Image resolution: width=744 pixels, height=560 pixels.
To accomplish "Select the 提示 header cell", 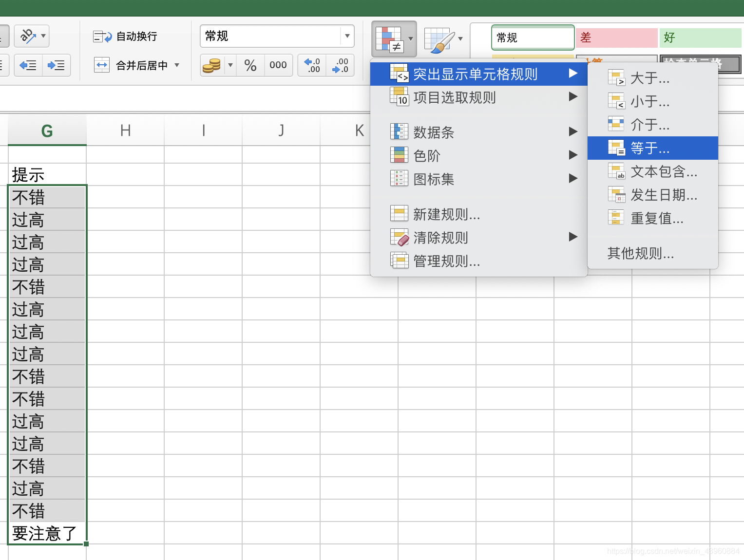I will coord(47,174).
